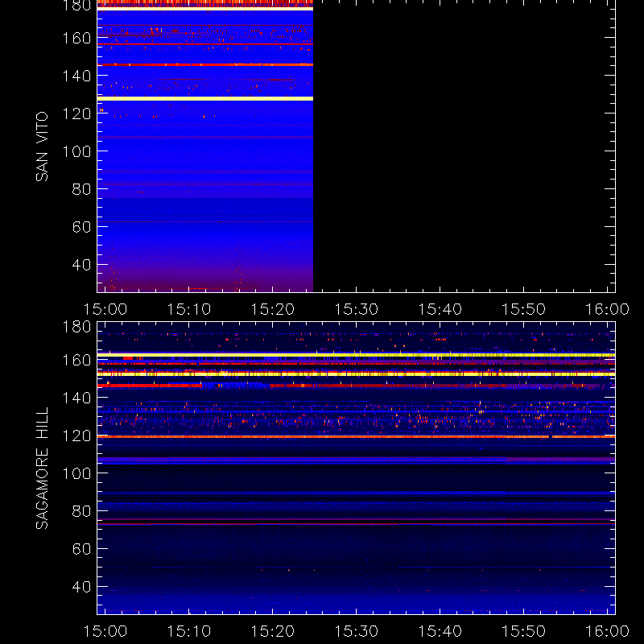Choose 15:10 time label under Sagamore Hill plot
The image size is (644, 644).
pyautogui.click(x=189, y=631)
